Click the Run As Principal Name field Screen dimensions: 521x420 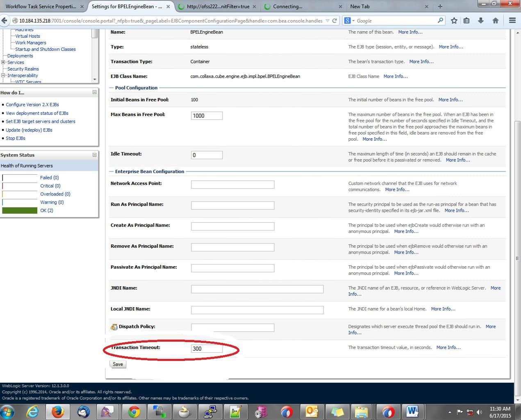click(x=232, y=205)
